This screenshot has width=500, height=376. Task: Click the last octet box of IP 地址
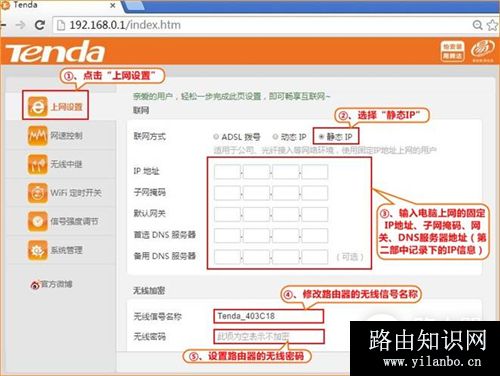pyautogui.click(x=315, y=172)
